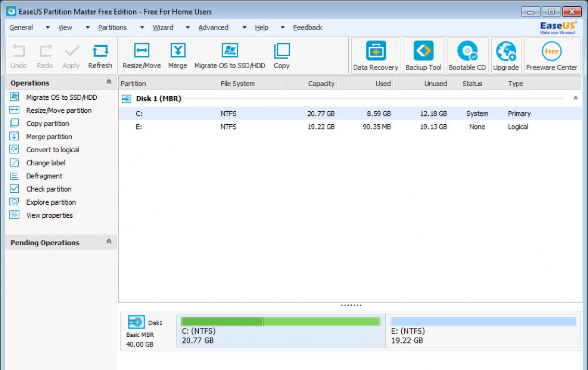Viewport: 588px width, 370px height.
Task: Open the Feedback menu item
Action: (308, 28)
